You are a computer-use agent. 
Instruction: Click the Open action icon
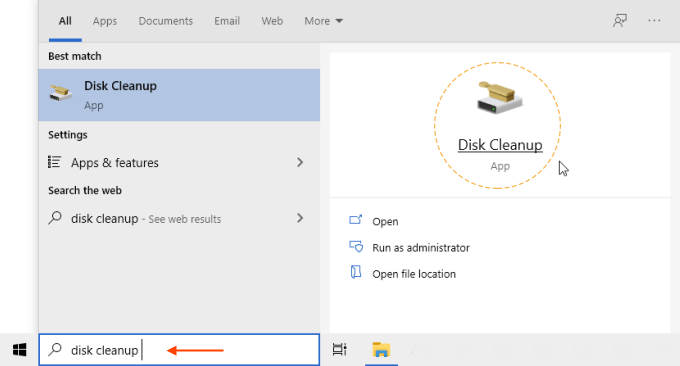356,220
